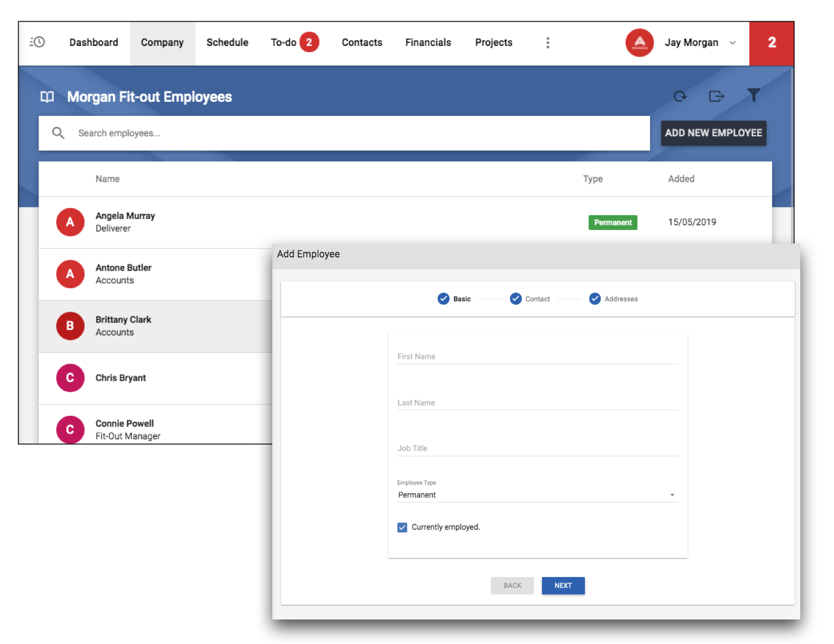Click the book icon beside Morgan Fit-out Employees
The image size is (834, 644).
(x=47, y=96)
